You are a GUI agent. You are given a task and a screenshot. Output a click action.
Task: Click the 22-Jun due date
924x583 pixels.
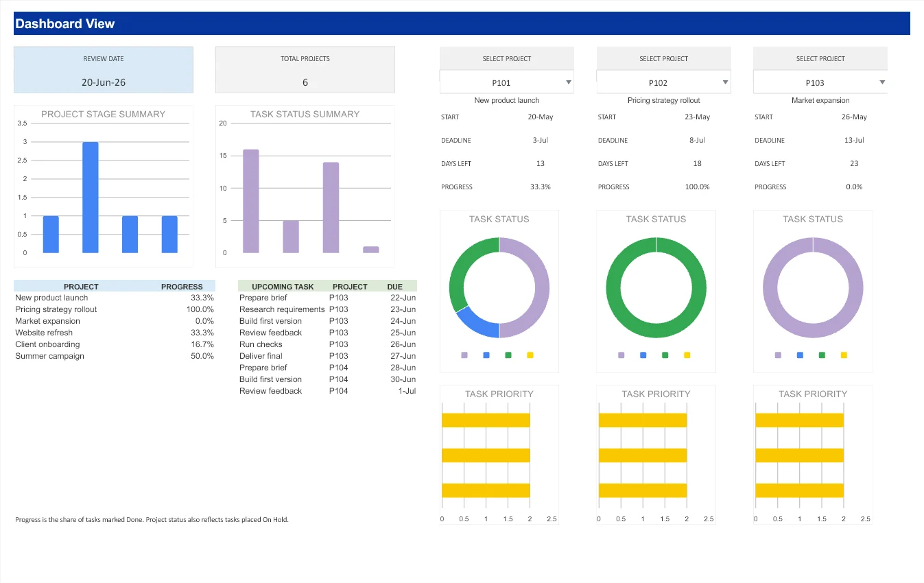(x=403, y=298)
